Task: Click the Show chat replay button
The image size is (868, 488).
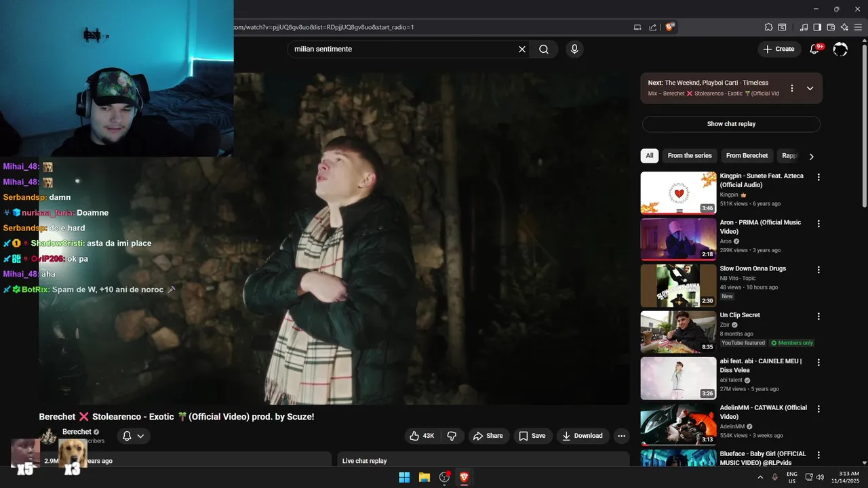Action: pyautogui.click(x=731, y=124)
